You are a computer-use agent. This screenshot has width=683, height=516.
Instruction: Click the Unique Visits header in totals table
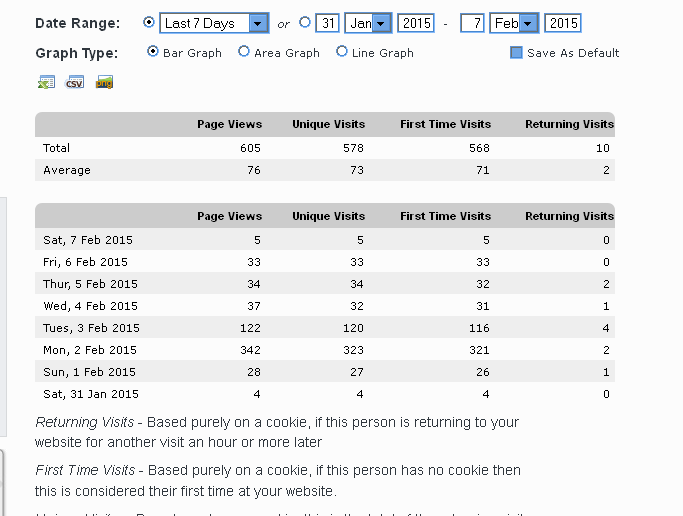[328, 124]
